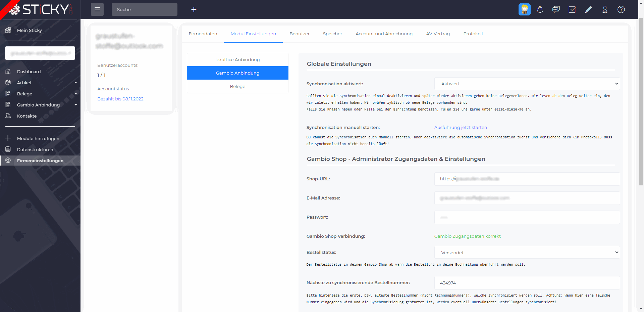This screenshot has width=644, height=312.
Task: Click the checkbox tasks icon in header
Action: point(572,9)
